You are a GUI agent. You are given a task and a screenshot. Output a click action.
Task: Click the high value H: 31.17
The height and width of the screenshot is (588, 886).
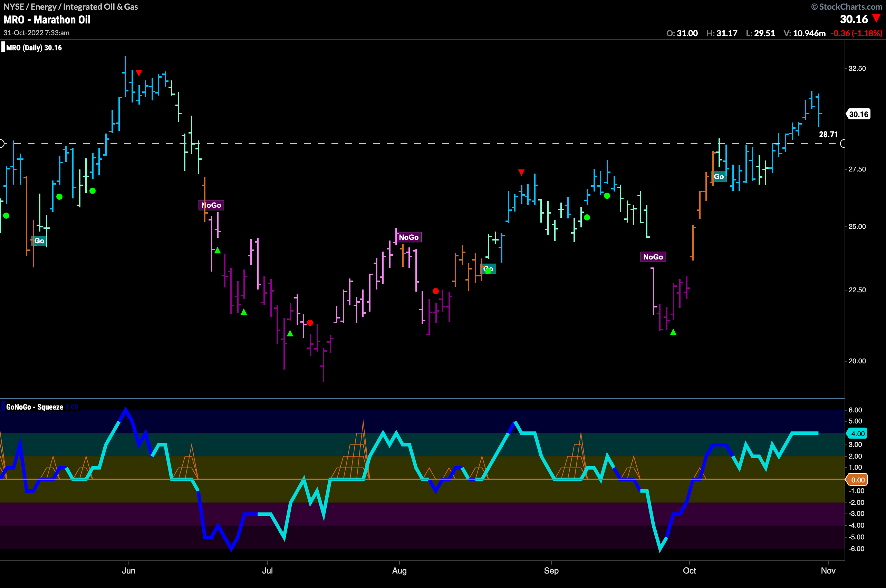(x=722, y=33)
